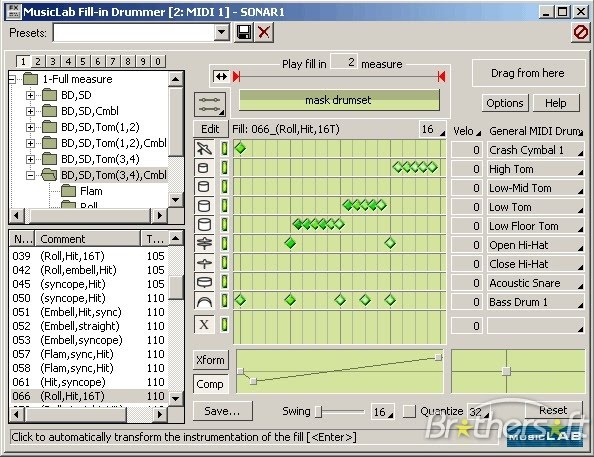Click the Crash Cymbal instrument icon
The height and width of the screenshot is (457, 594).
click(x=204, y=149)
